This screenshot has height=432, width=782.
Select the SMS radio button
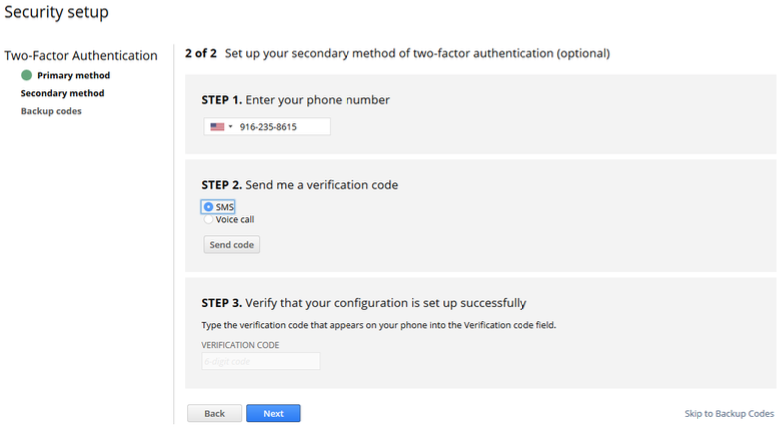[208, 207]
